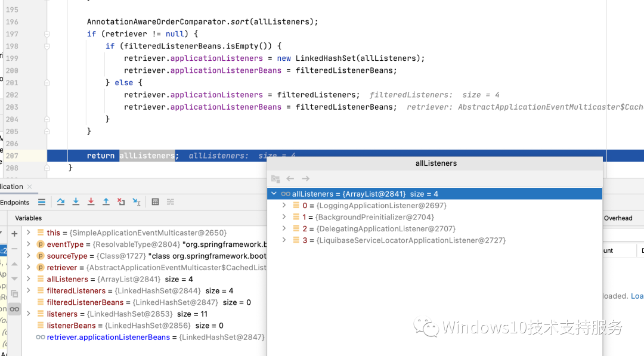Viewport: 644px width, 356px height.
Task: Expand the 'this' variable node
Action: click(x=29, y=233)
